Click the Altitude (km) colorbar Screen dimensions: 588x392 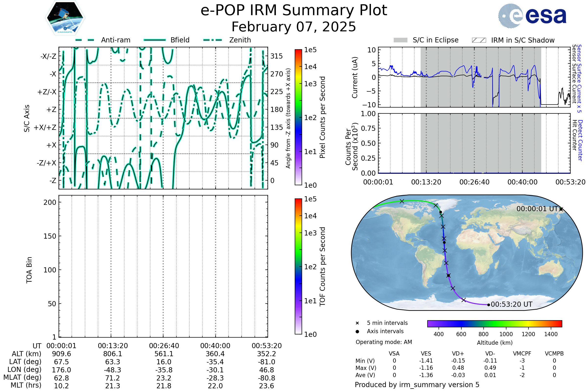pyautogui.click(x=494, y=323)
